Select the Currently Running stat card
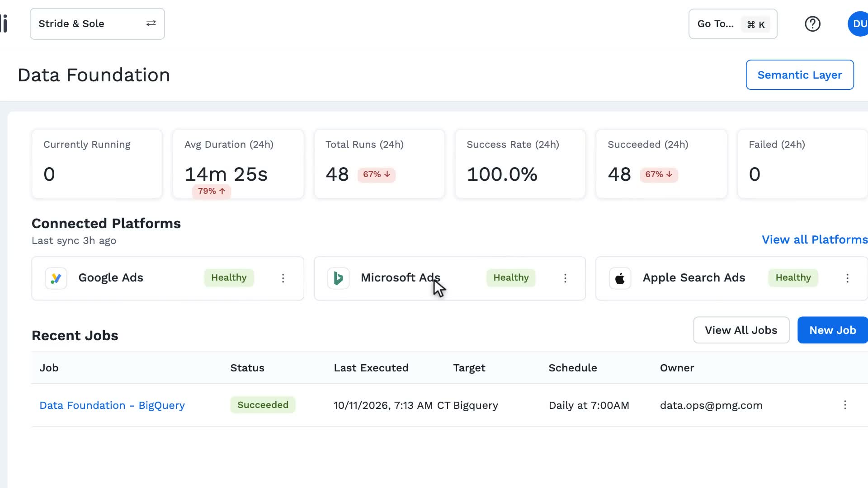The width and height of the screenshot is (868, 488). pos(97,164)
